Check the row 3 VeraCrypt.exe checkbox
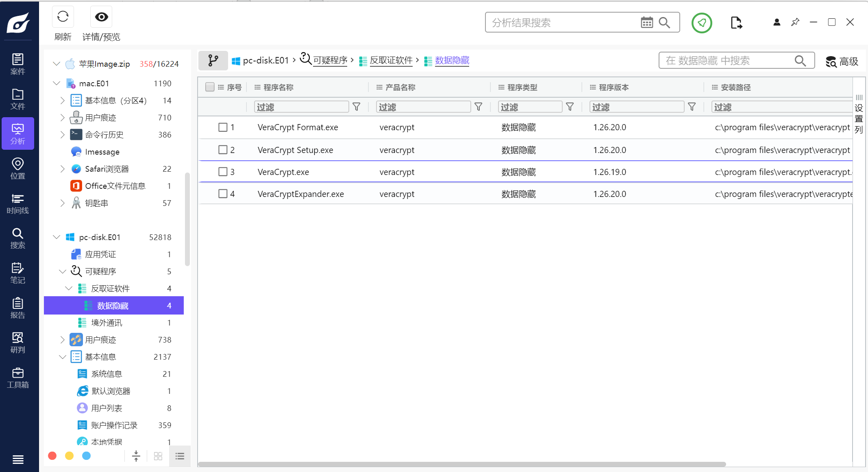The height and width of the screenshot is (472, 868). [223, 172]
